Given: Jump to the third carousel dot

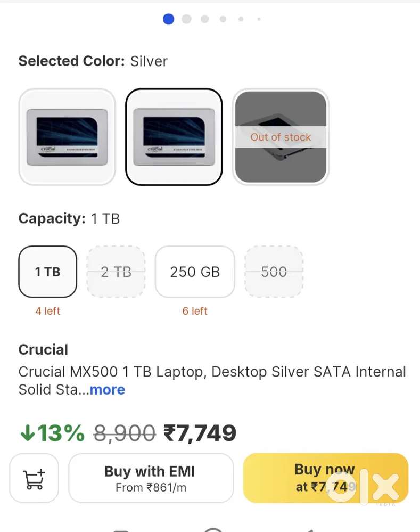Looking at the screenshot, I should [x=205, y=19].
